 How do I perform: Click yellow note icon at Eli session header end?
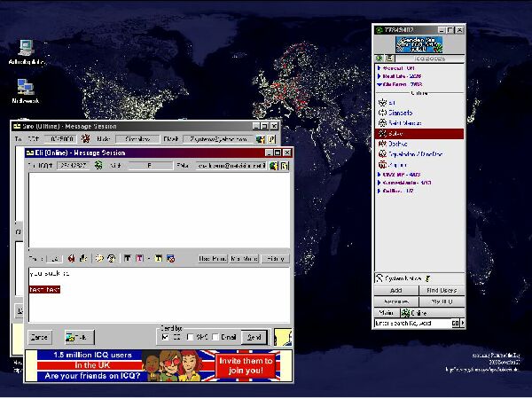[x=285, y=166]
